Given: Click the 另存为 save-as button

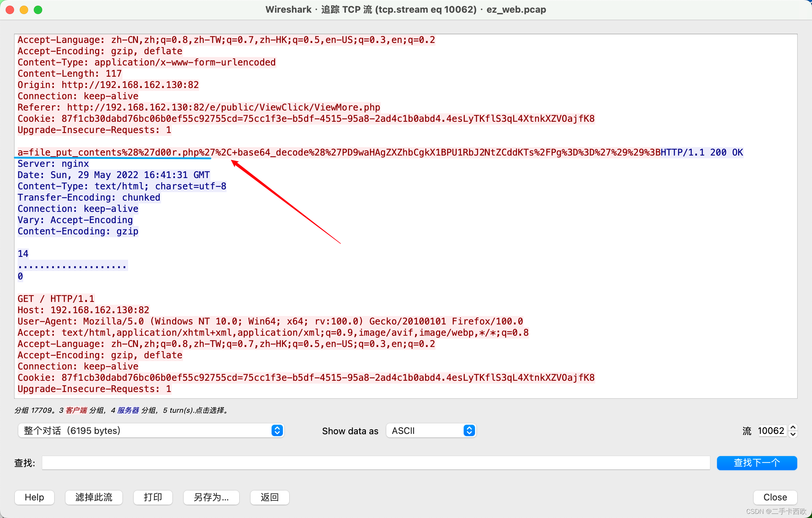Looking at the screenshot, I should click(x=211, y=497).
